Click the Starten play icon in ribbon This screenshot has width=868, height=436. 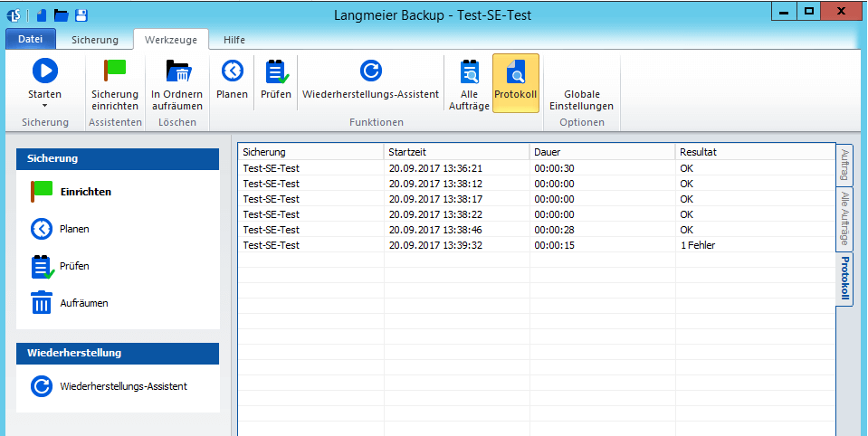click(45, 71)
